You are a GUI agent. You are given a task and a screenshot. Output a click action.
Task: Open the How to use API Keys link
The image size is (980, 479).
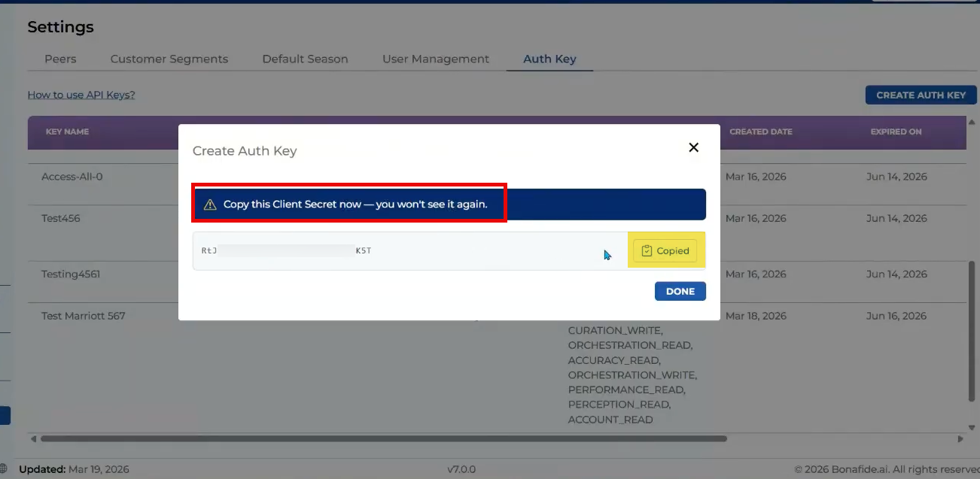81,95
